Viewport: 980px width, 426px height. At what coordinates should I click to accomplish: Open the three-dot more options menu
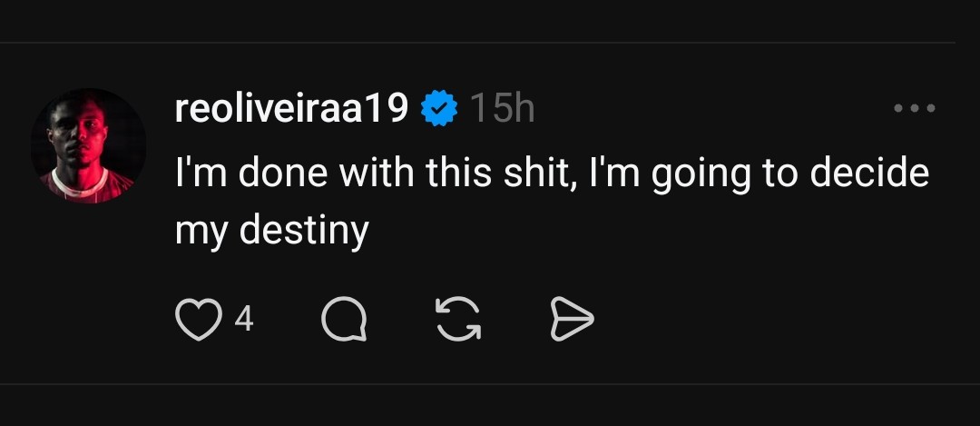point(914,109)
